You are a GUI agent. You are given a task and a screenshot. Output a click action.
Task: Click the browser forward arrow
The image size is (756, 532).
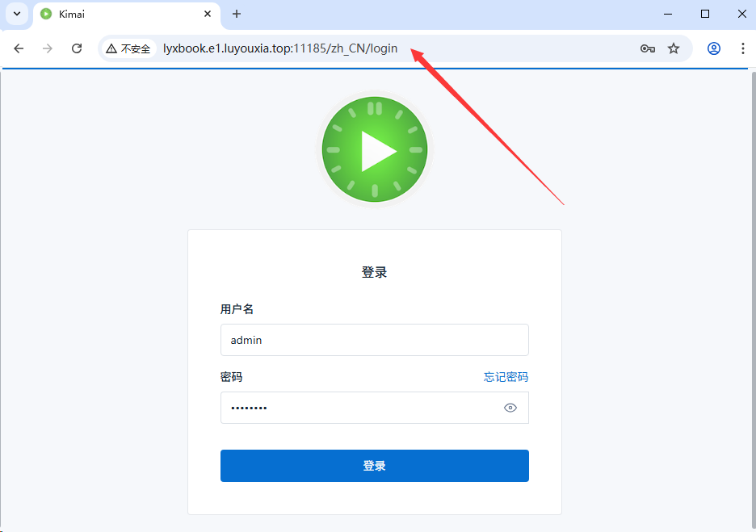[x=47, y=48]
